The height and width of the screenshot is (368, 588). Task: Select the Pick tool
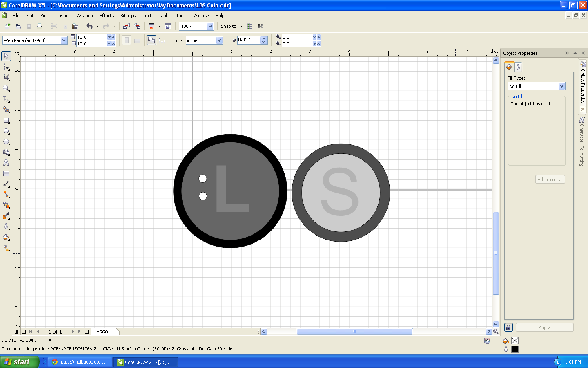click(x=6, y=56)
